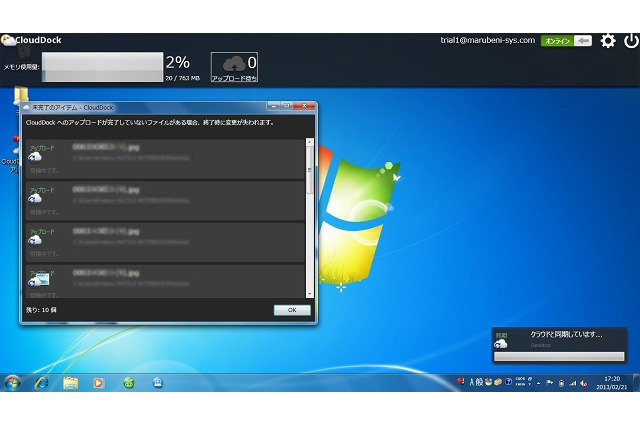Image resolution: width=640 pixels, height=426 pixels.
Task: Open Windows Explorer folder on taskbar
Action: point(70,383)
